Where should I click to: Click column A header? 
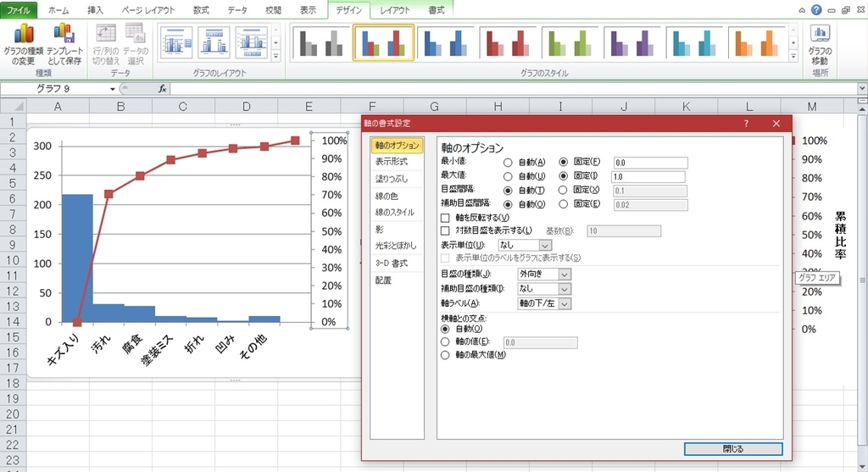tap(58, 106)
